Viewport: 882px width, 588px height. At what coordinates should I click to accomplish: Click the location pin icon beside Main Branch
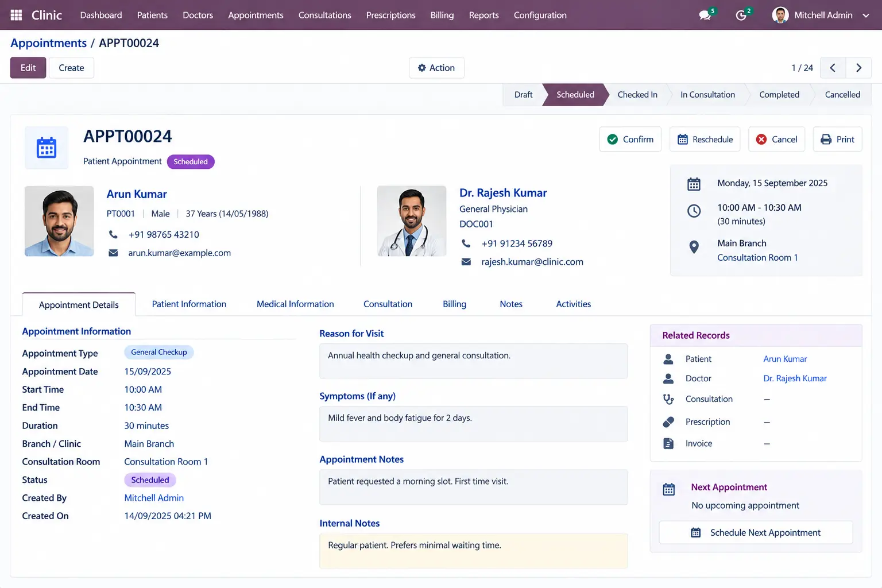[694, 247]
